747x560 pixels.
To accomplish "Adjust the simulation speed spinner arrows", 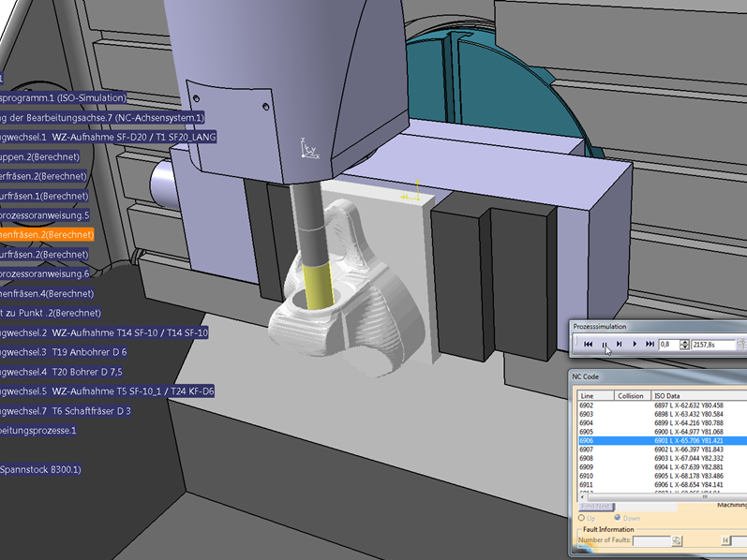I will point(682,345).
